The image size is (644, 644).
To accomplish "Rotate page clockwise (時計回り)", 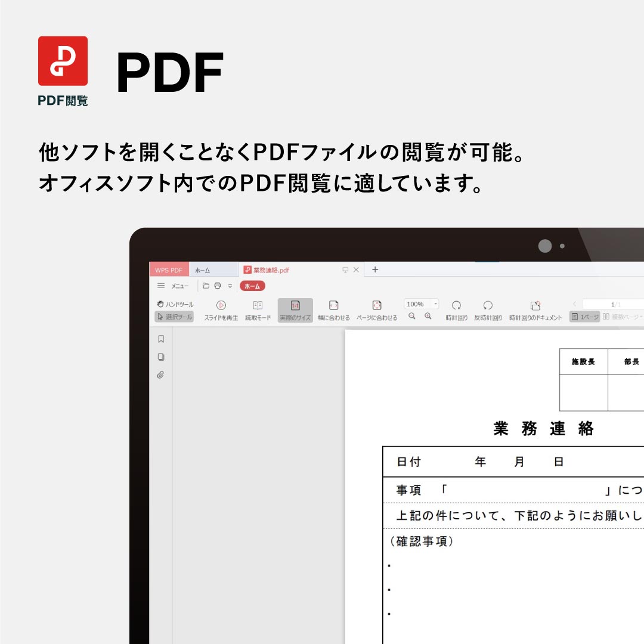I will 456,310.
